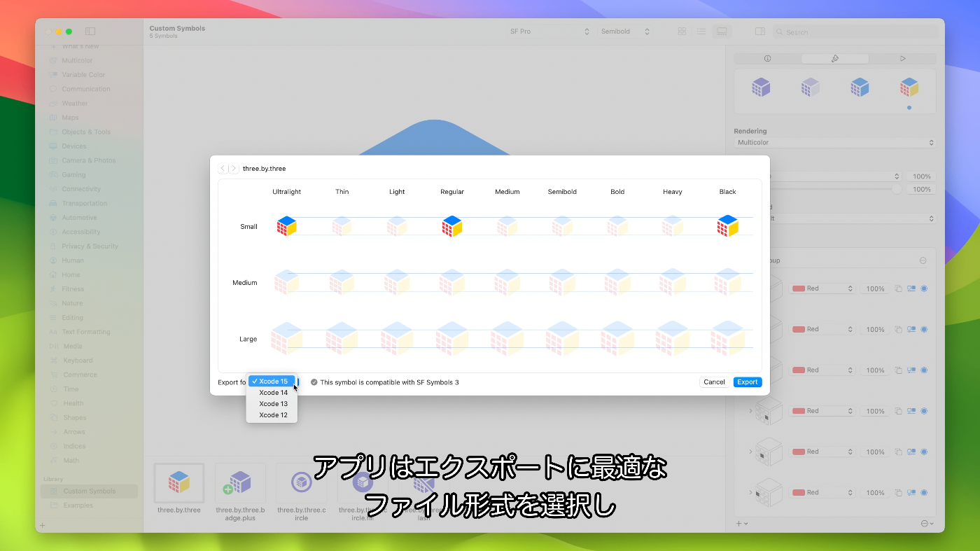The height and width of the screenshot is (551, 980).
Task: Switch to grid view in the toolbar
Action: point(682,32)
